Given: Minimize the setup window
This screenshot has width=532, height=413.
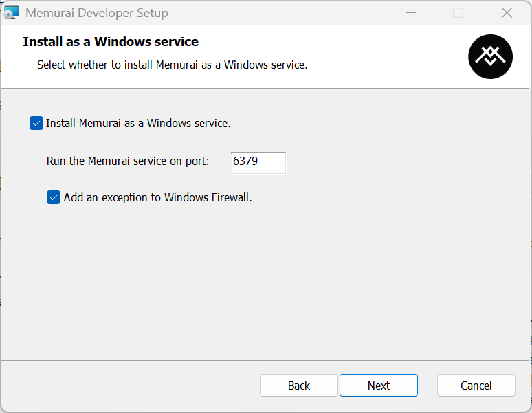Looking at the screenshot, I should [x=410, y=13].
